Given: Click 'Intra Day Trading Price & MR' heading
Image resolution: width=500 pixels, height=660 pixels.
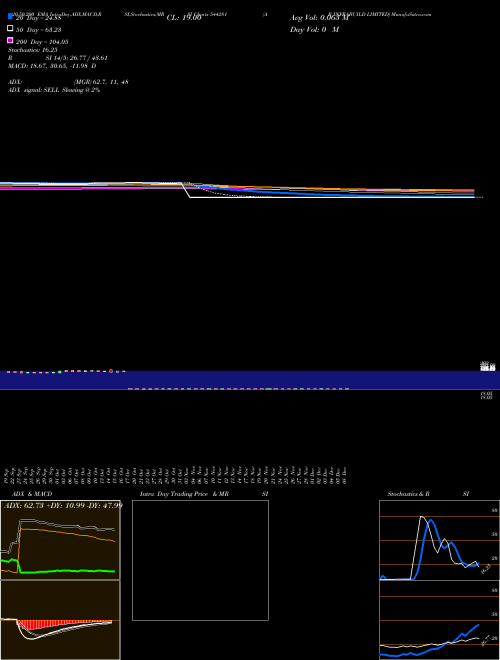Looking at the screenshot, I should [184, 494].
